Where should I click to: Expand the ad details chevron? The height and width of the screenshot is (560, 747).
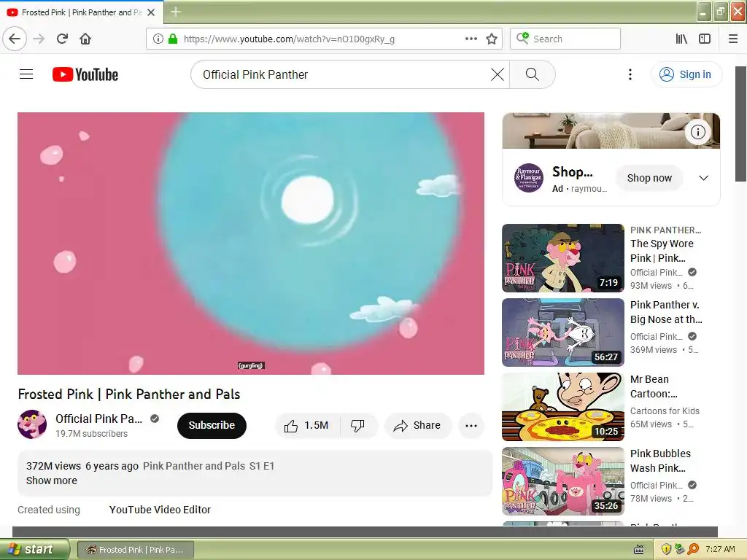pyautogui.click(x=704, y=178)
